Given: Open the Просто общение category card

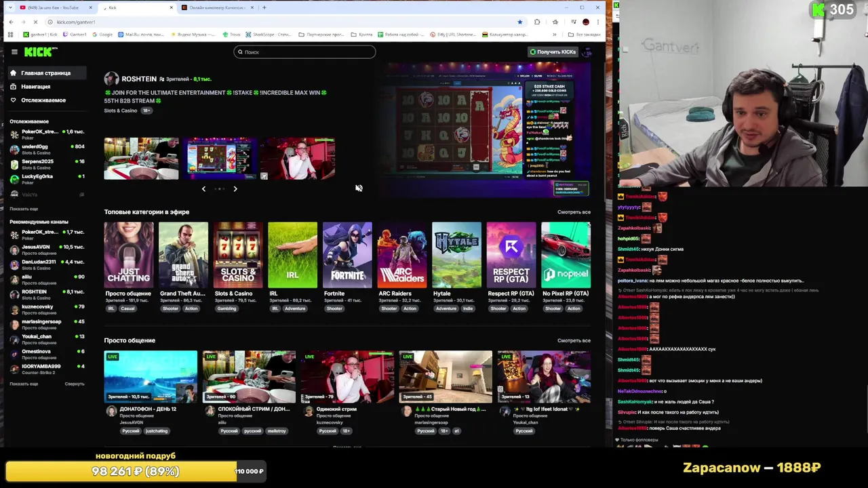Looking at the screenshot, I should point(129,256).
